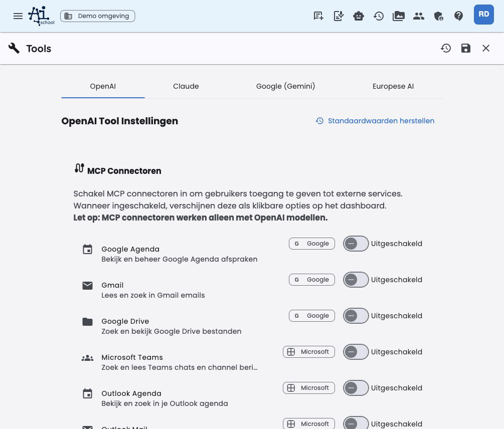Click 'Zoek en bekijk Google Drive bestanden' text
Image resolution: width=504 pixels, height=429 pixels.
tap(172, 331)
